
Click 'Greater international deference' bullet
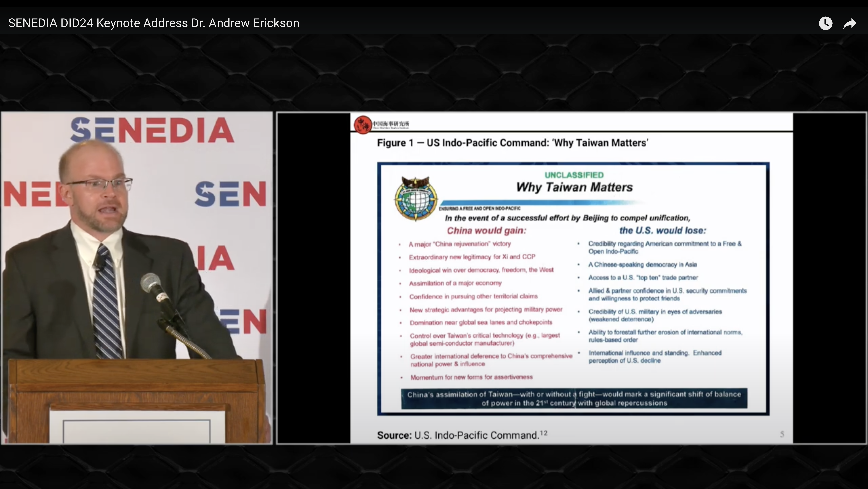[491, 360]
